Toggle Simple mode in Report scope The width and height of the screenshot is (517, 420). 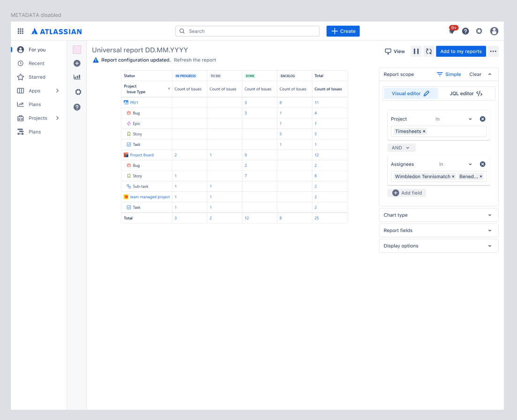click(x=449, y=74)
